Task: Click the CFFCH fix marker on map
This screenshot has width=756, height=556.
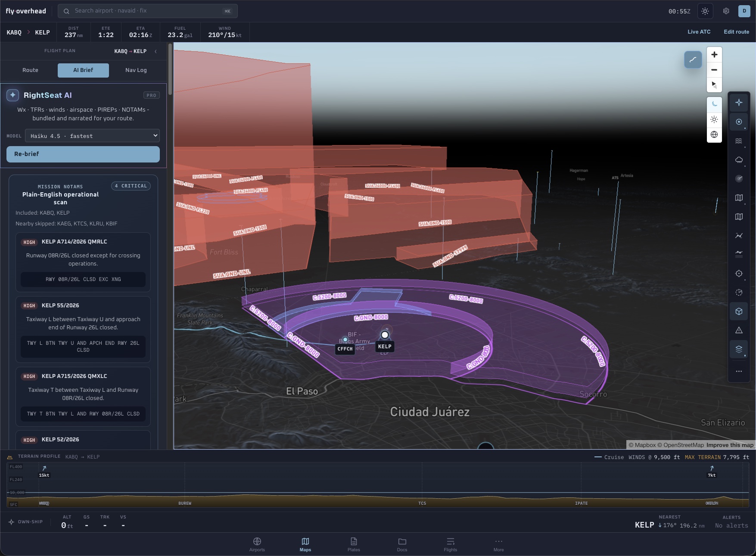Action: coord(345,340)
